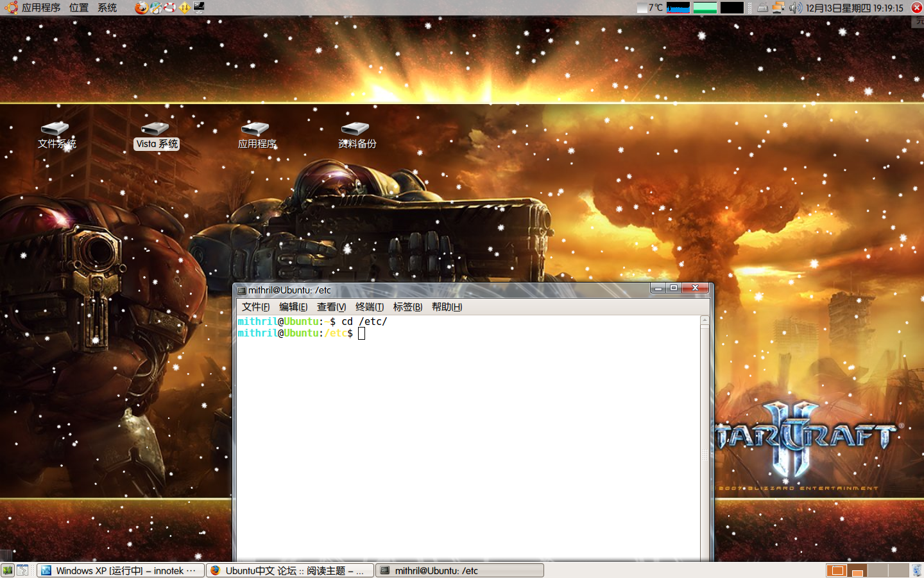Click the green show-desktop icon in the bottom panel
The height and width of the screenshot is (578, 924).
coord(8,570)
